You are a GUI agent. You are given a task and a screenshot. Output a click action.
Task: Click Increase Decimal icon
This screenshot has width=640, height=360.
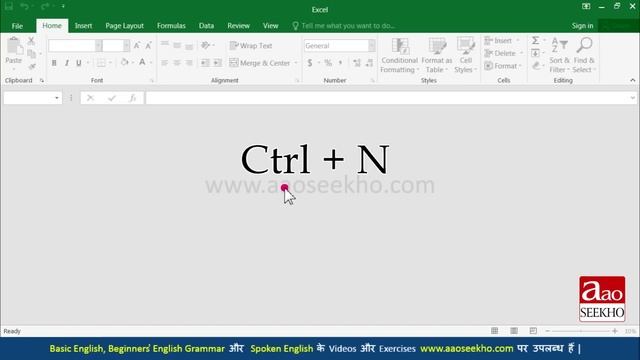click(x=356, y=63)
